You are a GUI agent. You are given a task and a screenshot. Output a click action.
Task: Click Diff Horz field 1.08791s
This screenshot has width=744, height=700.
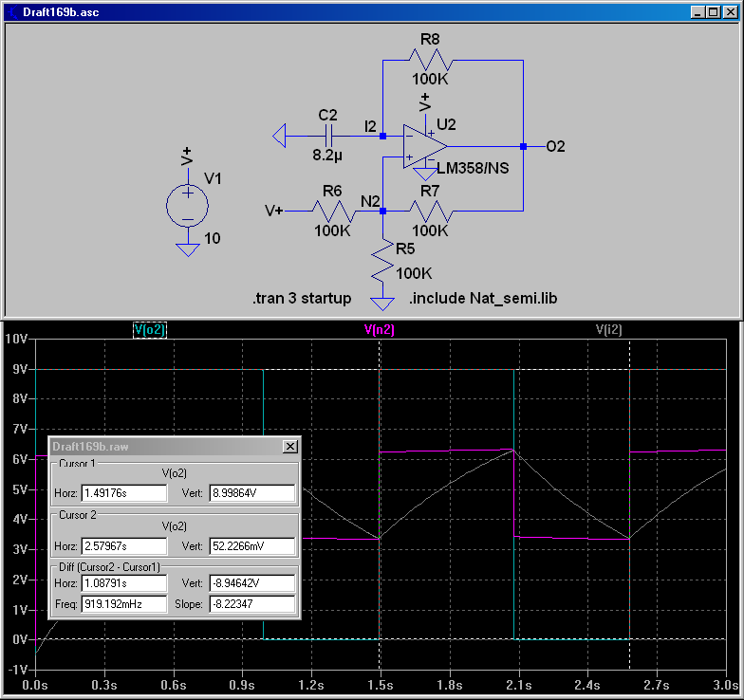[124, 583]
